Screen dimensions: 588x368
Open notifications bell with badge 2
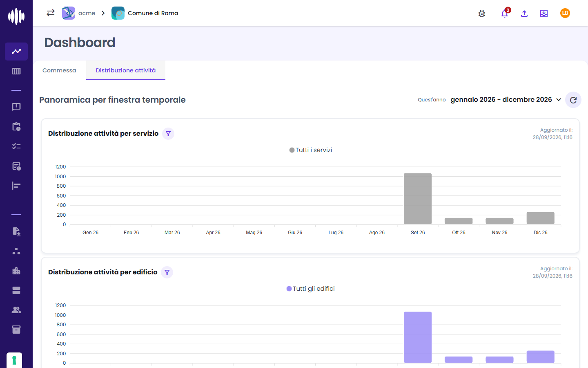pos(505,13)
